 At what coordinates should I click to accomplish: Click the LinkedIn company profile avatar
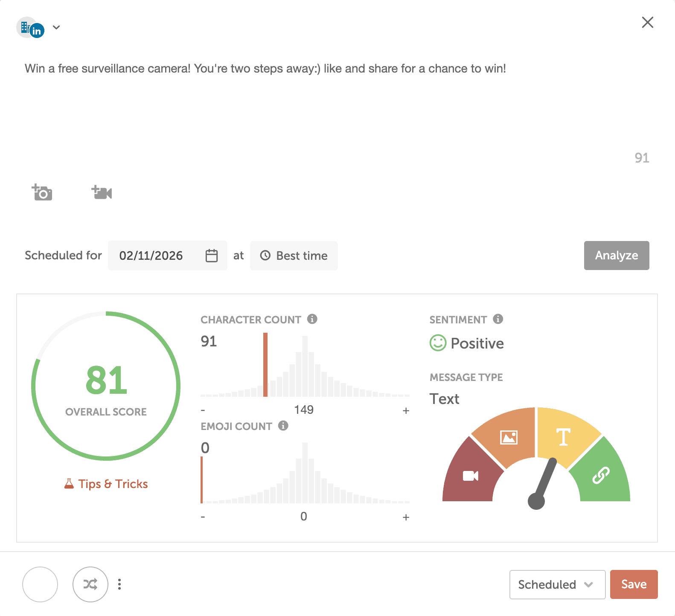point(30,28)
